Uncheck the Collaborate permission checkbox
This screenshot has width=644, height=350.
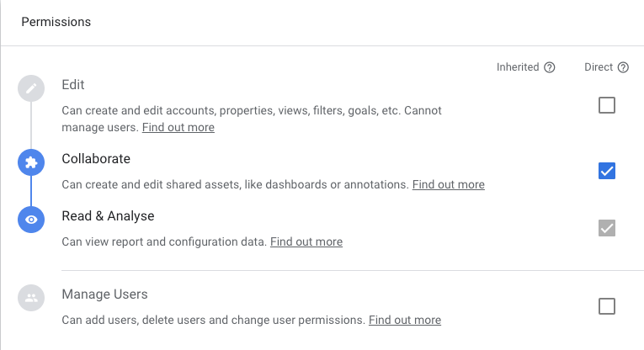coord(606,171)
